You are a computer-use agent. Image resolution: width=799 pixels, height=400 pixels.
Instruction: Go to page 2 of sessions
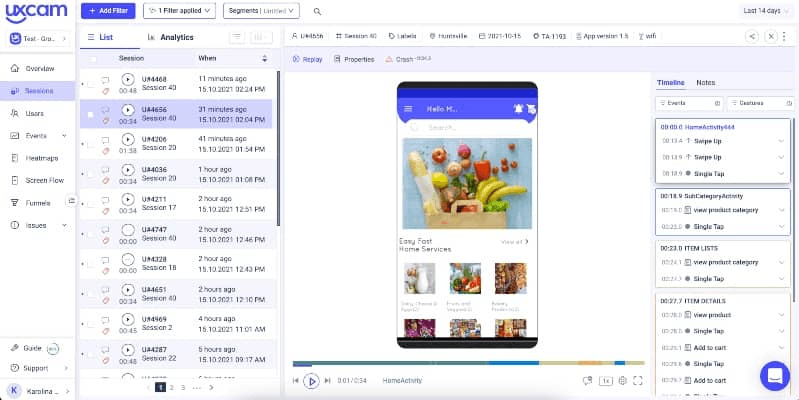[x=172, y=388]
